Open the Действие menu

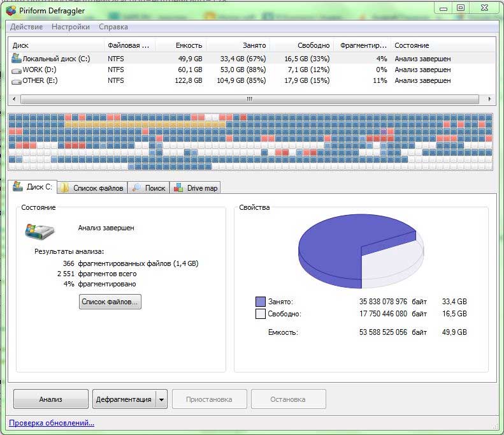[26, 27]
